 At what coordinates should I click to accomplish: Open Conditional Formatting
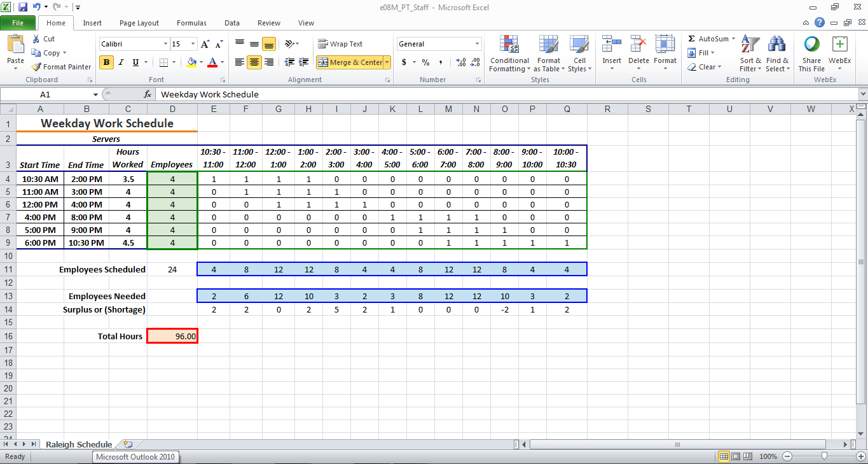click(509, 53)
